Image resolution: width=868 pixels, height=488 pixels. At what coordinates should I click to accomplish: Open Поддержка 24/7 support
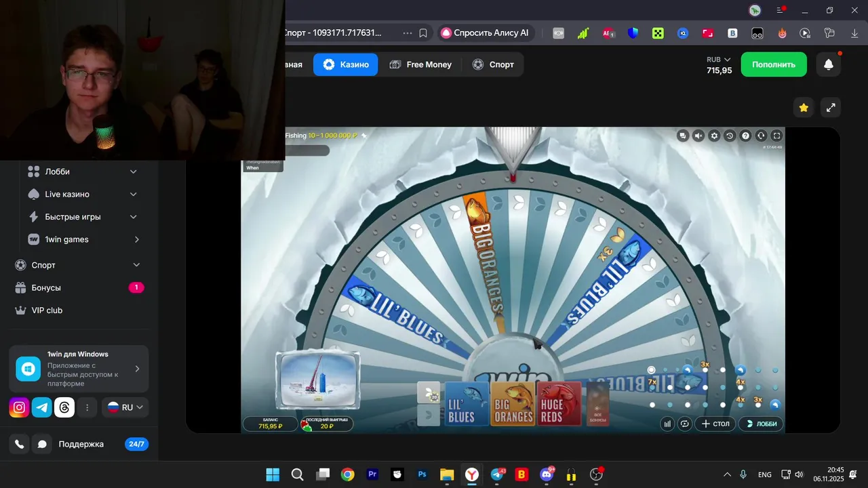102,444
